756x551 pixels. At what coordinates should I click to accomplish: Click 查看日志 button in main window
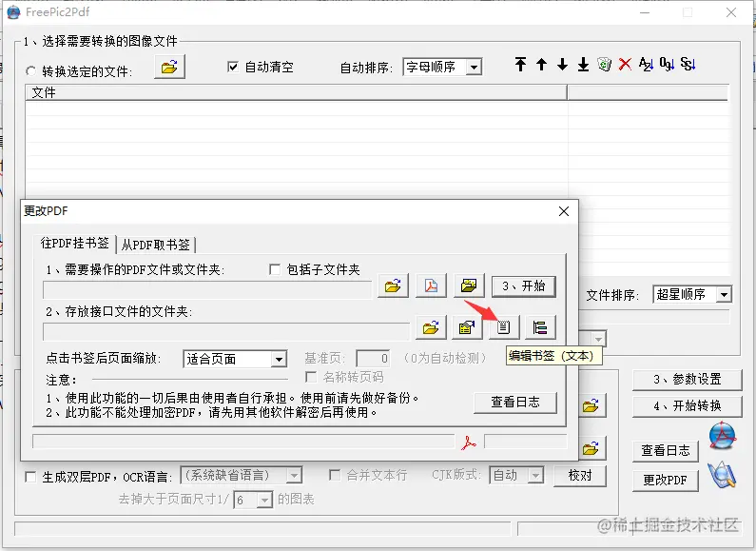coord(666,450)
